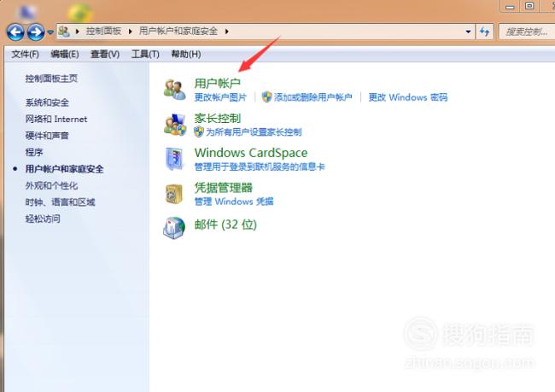Click shield icon beside 添加或删除用户帐户
Image resolution: width=555 pixels, height=392 pixels.
click(x=266, y=97)
